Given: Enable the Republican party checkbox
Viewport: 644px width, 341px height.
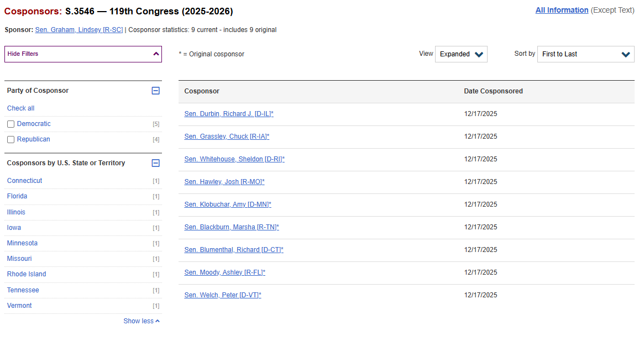Looking at the screenshot, I should tap(11, 140).
